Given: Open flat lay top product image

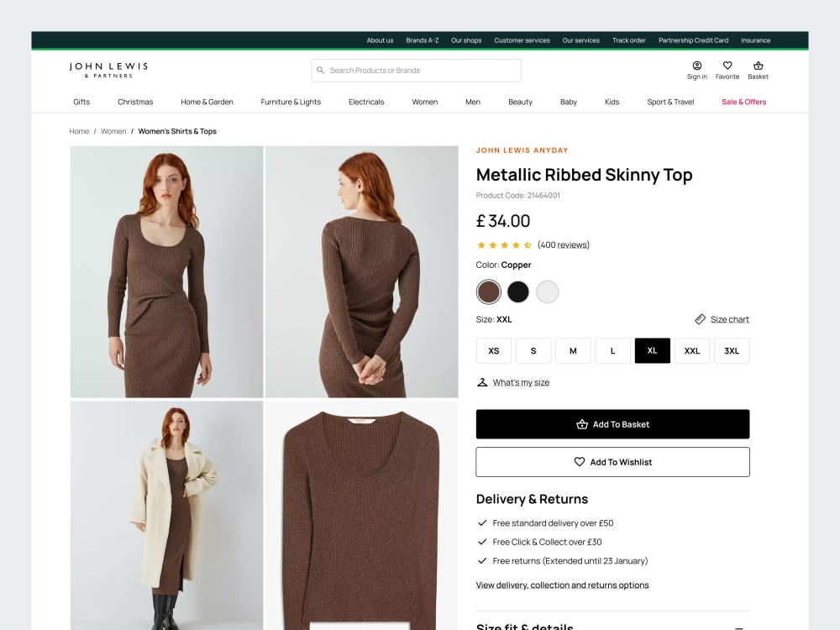Looking at the screenshot, I should coord(361,516).
